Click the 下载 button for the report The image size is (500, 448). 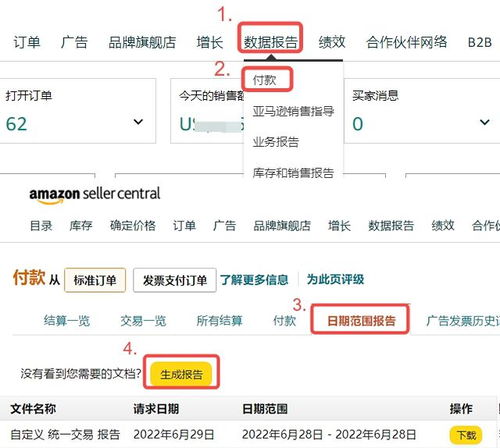click(x=466, y=435)
